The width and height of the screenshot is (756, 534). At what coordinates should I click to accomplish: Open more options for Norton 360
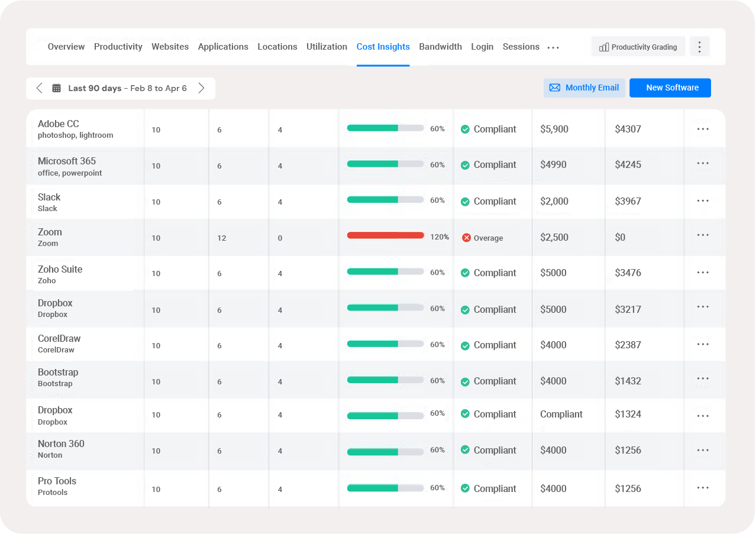(703, 450)
